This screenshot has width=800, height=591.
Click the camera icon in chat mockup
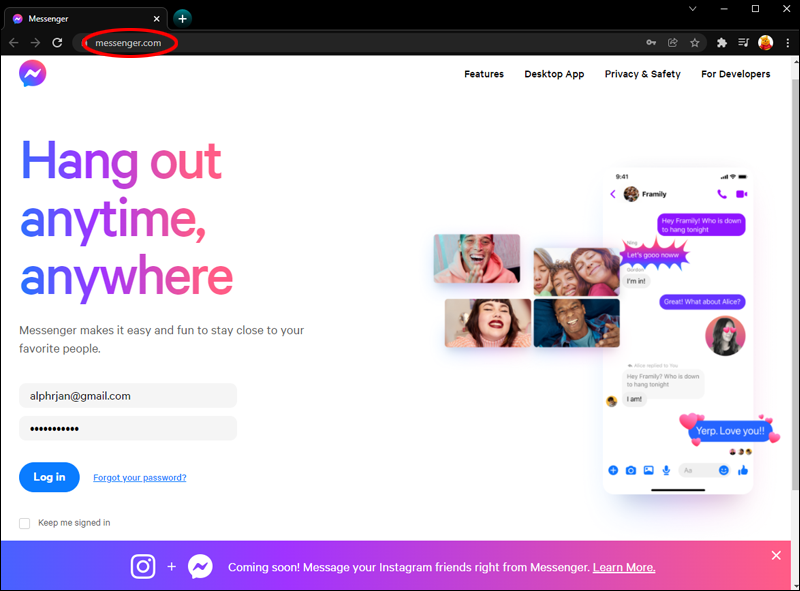(631, 470)
